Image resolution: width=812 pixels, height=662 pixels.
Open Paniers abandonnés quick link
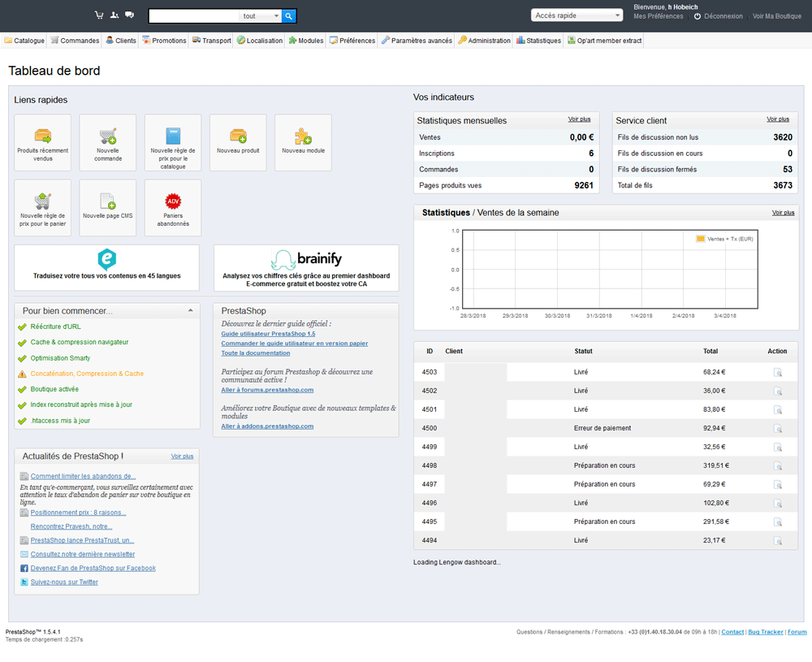pyautogui.click(x=173, y=208)
